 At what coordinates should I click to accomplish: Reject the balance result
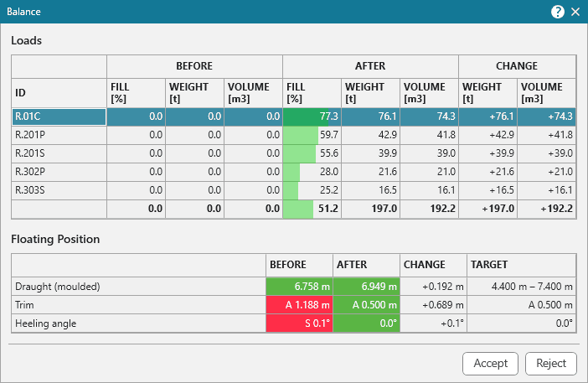(x=551, y=363)
